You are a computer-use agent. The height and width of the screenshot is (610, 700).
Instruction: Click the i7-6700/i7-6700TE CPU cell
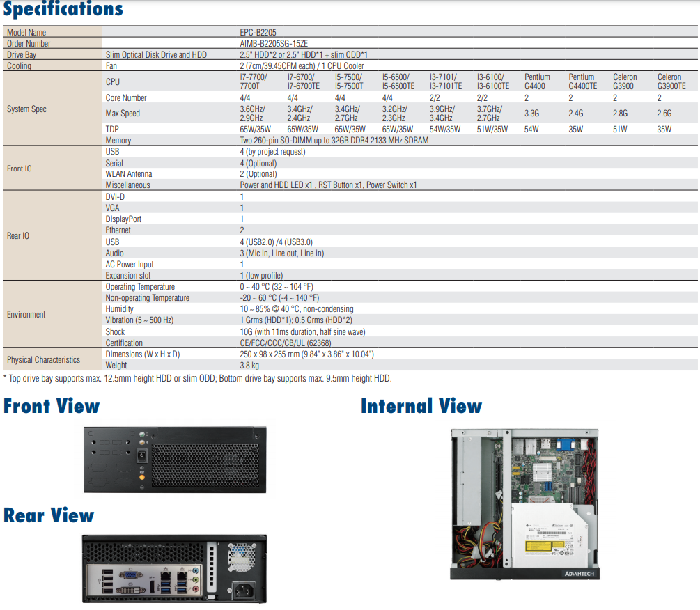coord(304,81)
